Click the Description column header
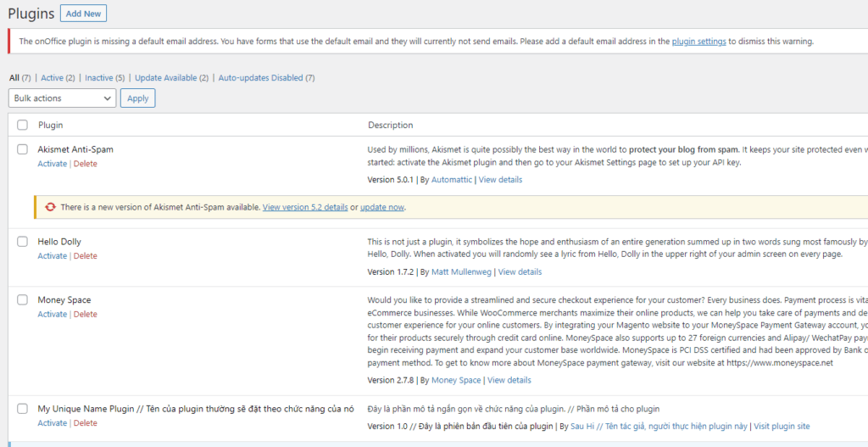 coord(390,126)
